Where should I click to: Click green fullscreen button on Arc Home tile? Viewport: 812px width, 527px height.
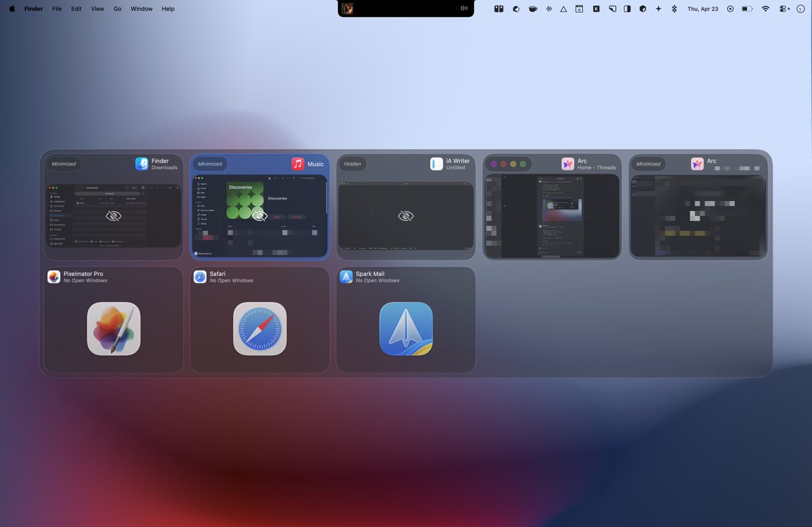523,164
